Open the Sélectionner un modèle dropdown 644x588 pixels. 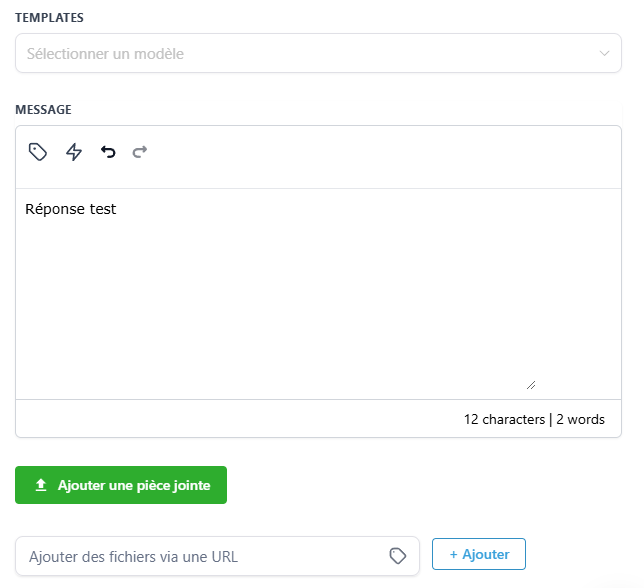318,53
